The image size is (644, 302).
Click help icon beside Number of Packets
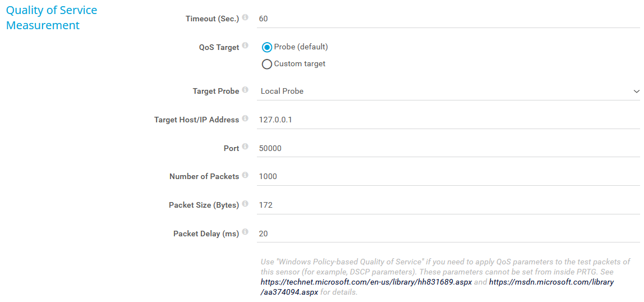245,176
